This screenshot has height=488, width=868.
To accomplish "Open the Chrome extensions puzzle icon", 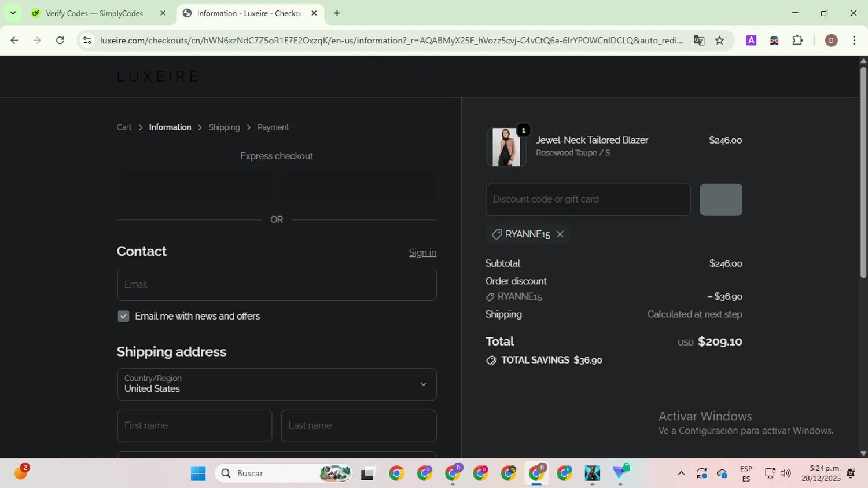I will 797,41.
